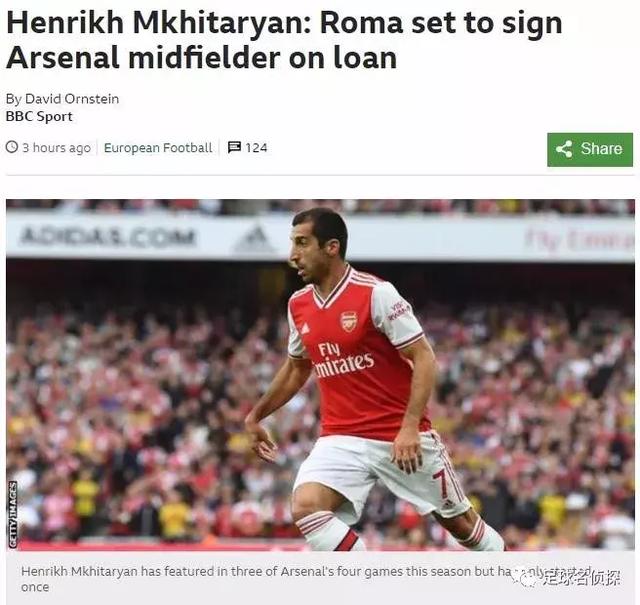This screenshot has height=605, width=640.
Task: Click the number 7 on the shorts
Action: 441,484
